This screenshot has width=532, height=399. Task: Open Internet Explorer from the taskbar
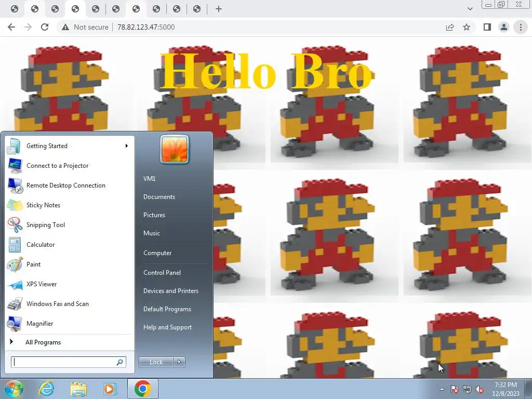(46, 389)
